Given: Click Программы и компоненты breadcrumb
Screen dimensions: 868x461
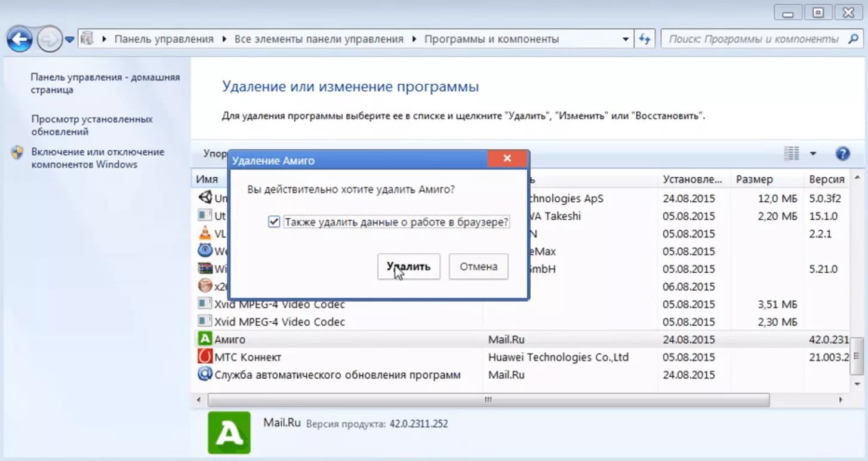Looking at the screenshot, I should click(491, 39).
